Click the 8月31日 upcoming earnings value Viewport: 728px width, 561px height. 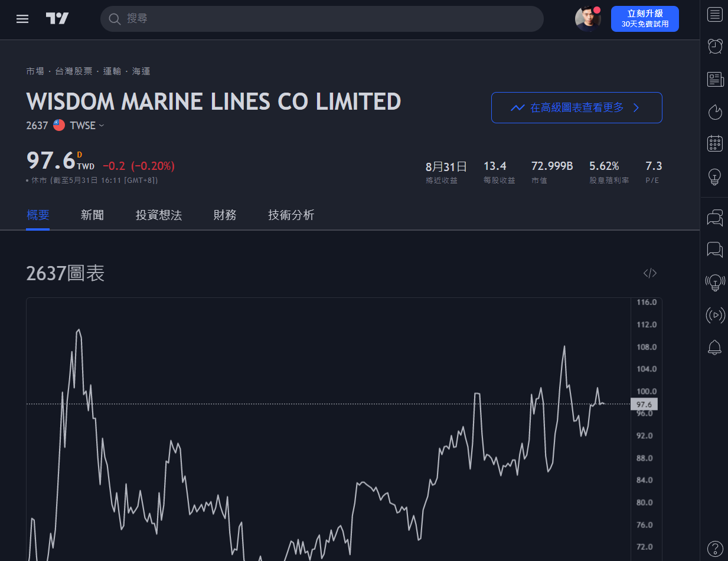[446, 166]
